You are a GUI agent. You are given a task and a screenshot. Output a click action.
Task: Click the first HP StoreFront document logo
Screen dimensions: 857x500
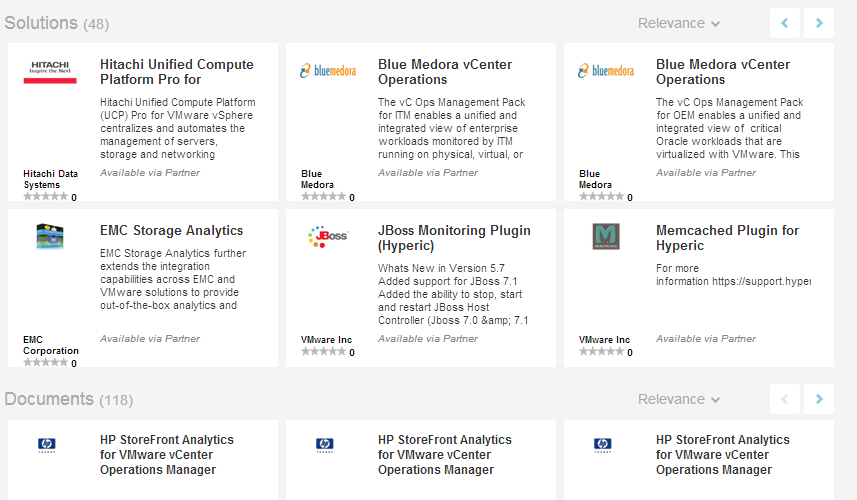tap(46, 446)
